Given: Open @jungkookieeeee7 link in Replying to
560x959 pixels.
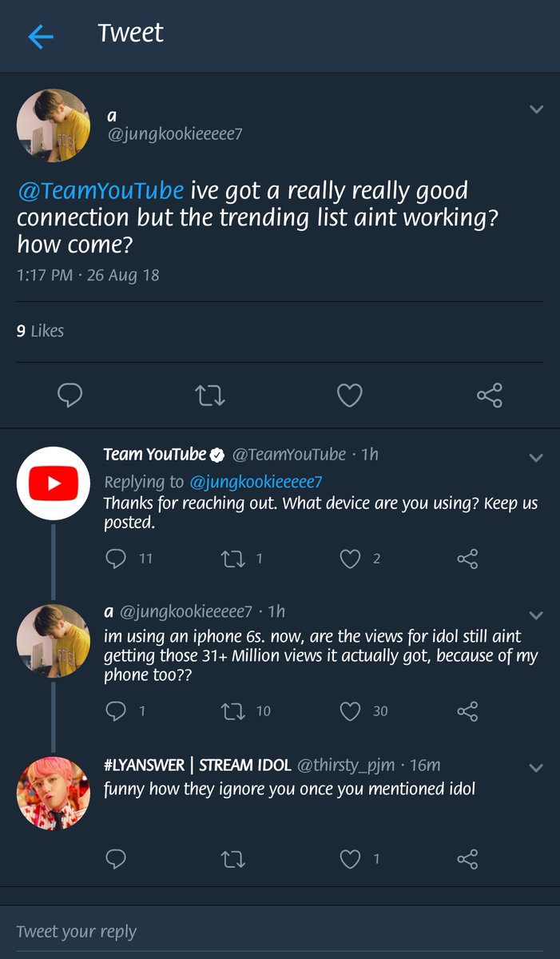Looking at the screenshot, I should (255, 481).
